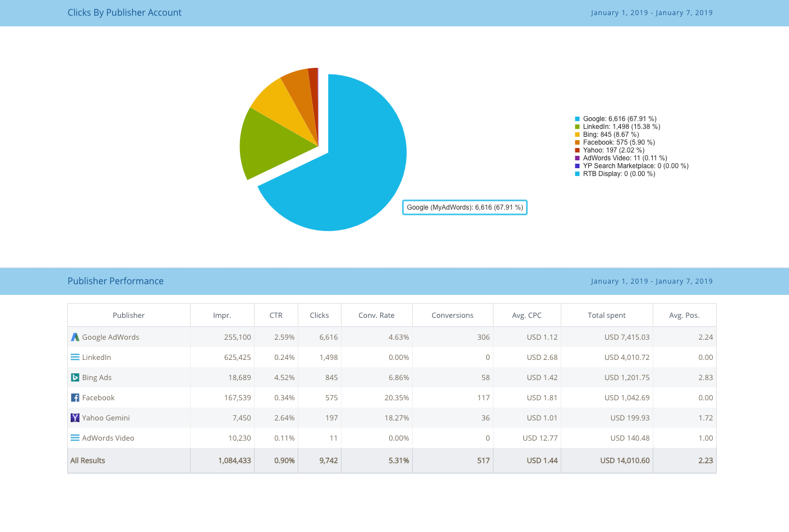Sort table by Impr. column header
The image size is (789, 532).
(222, 315)
